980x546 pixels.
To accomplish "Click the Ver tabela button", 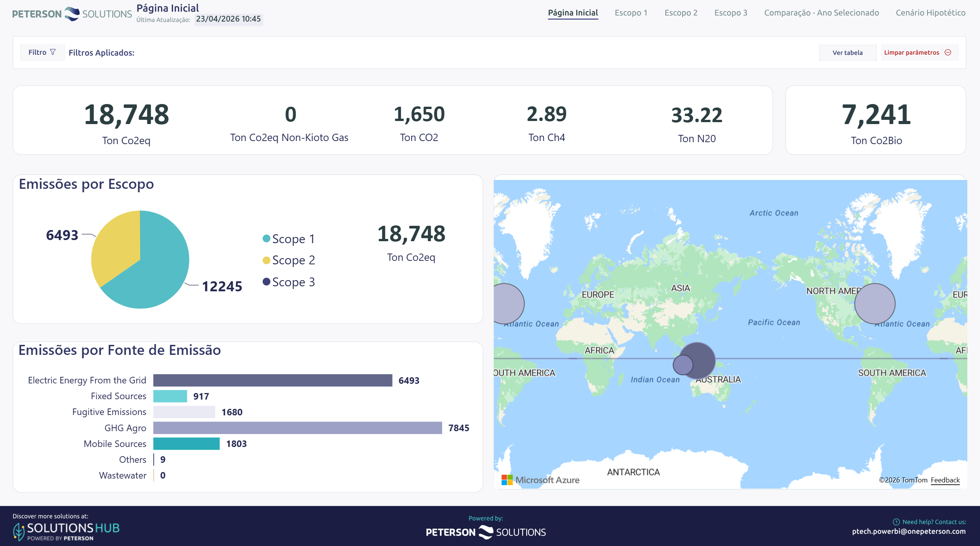I will 847,52.
